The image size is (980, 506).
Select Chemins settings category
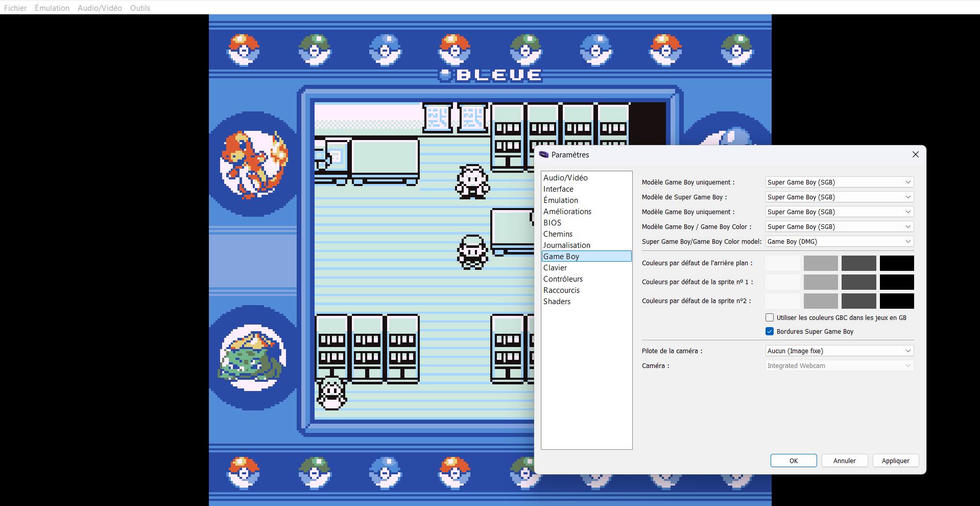click(x=586, y=234)
